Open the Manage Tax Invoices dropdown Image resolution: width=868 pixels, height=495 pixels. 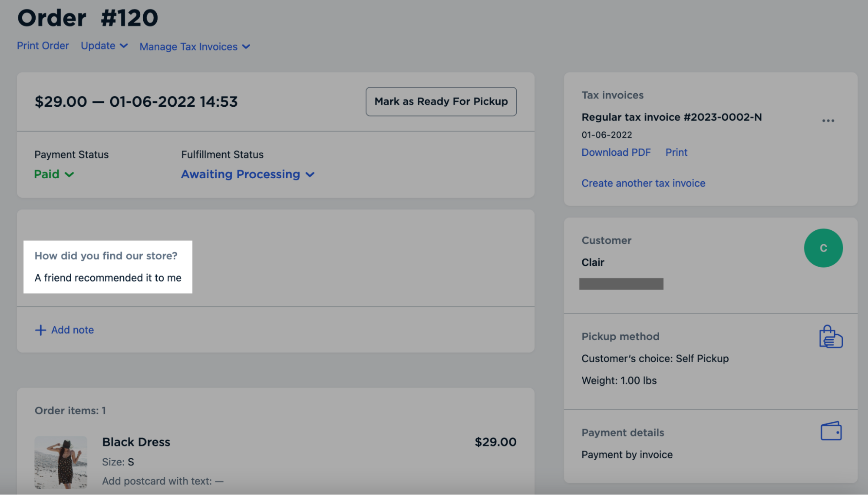point(194,46)
